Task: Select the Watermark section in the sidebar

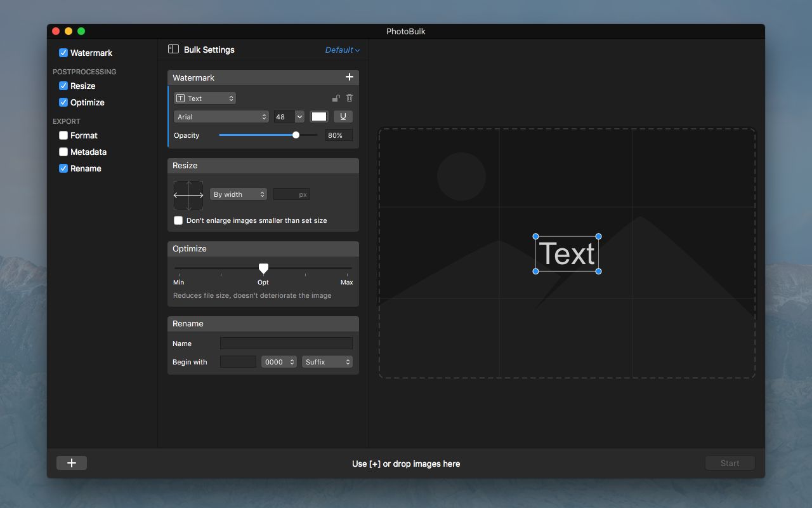Action: coord(89,53)
